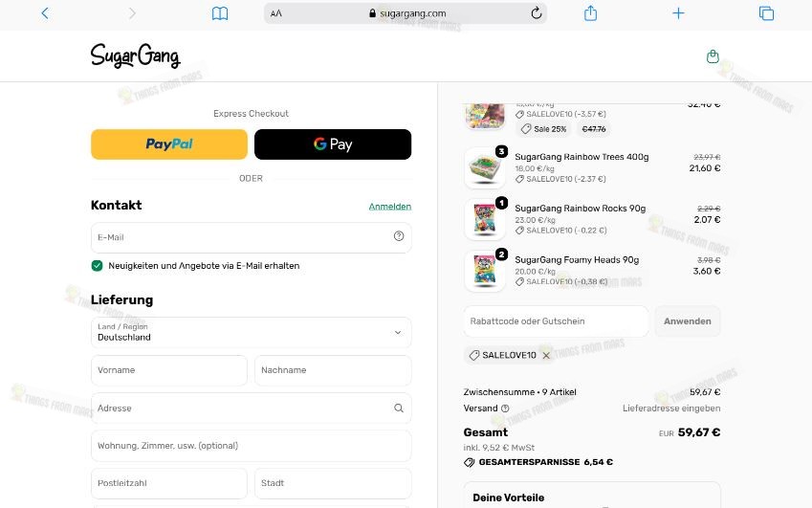Tap the AA reader text size icon

click(x=276, y=13)
